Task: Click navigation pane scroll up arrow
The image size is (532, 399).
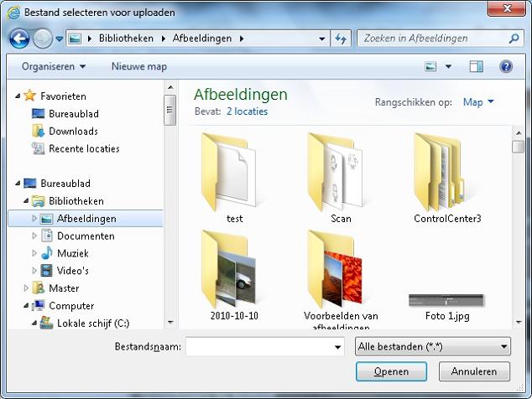Action: pos(170,87)
